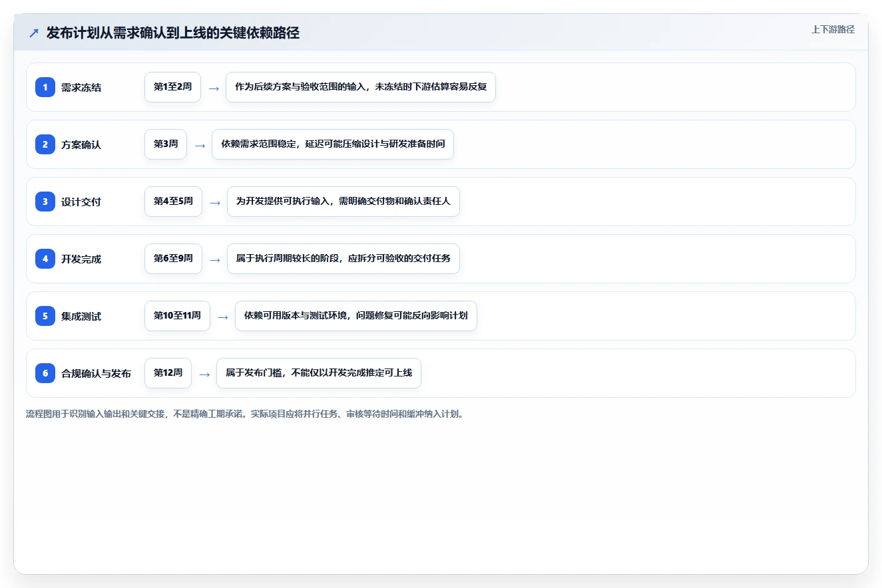This screenshot has height=588, width=882.
Task: Click the step 1 number badge
Action: tap(45, 87)
